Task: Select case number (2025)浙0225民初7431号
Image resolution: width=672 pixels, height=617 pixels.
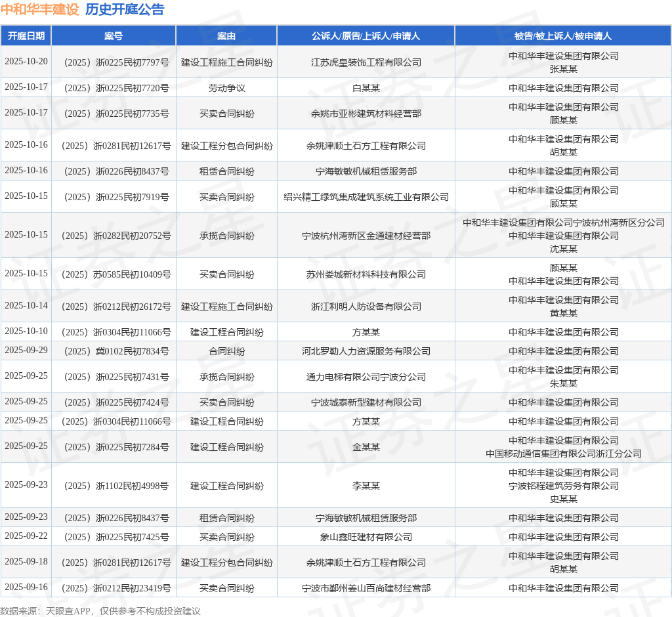Action: click(x=116, y=377)
